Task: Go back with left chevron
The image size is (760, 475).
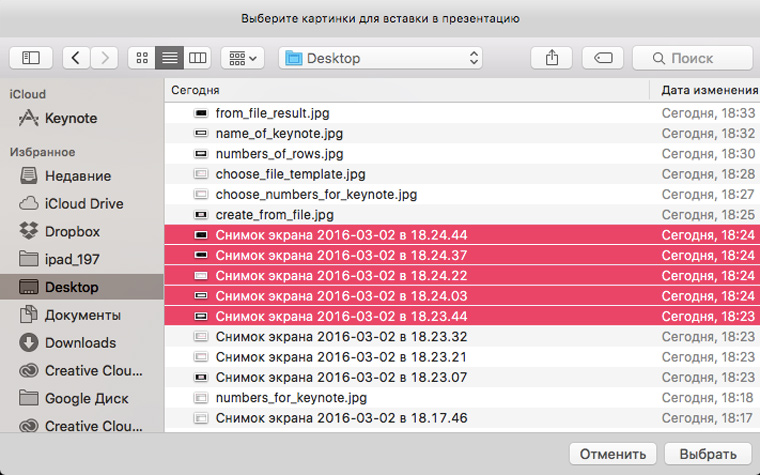Action: tap(77, 58)
